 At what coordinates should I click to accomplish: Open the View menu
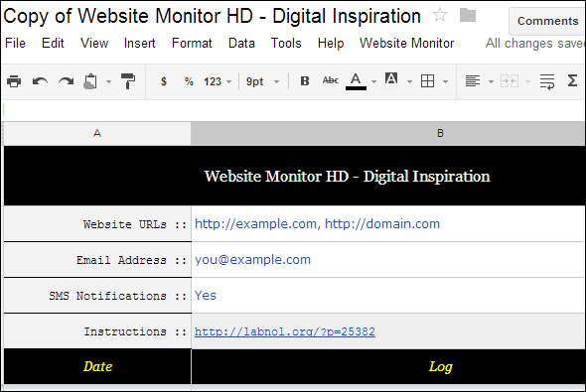[x=94, y=44]
